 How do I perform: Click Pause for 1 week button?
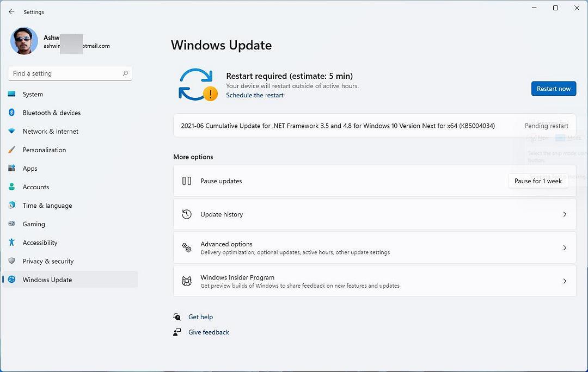(x=538, y=181)
